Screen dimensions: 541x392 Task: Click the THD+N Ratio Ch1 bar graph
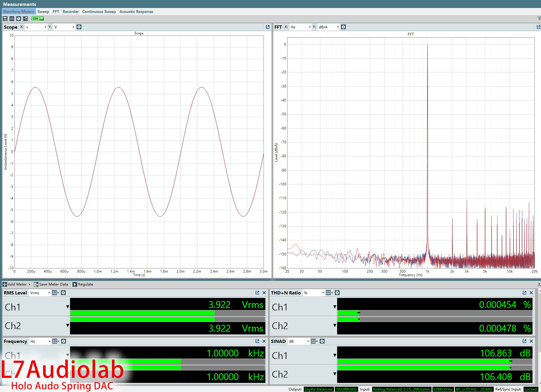(434, 313)
